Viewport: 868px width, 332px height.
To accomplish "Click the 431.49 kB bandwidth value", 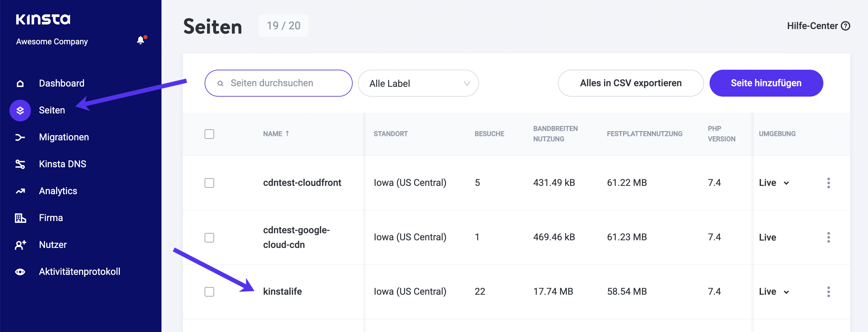I will point(554,183).
